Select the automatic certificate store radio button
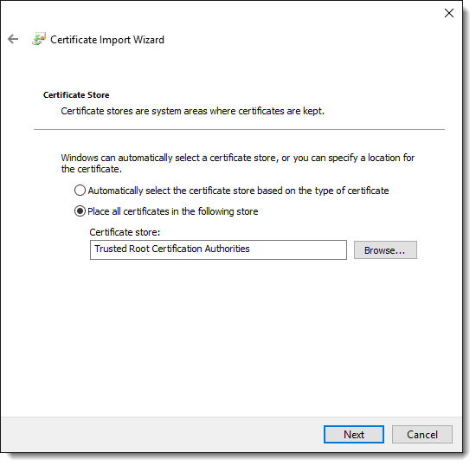This screenshot has height=466, width=476. pos(80,191)
